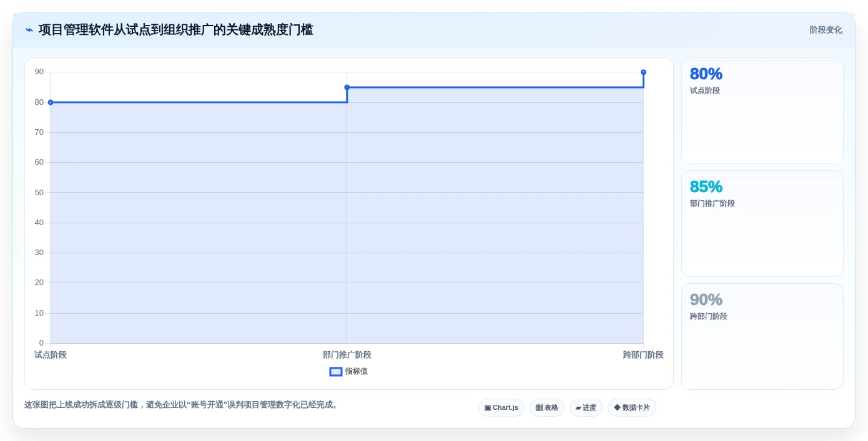
Task: Click the 试点阶段 x-axis label
Action: pyautogui.click(x=51, y=355)
